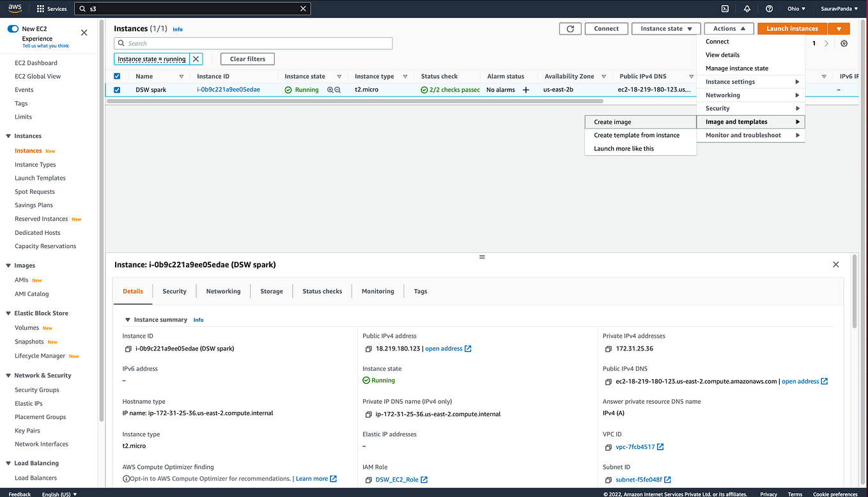
Task: Choose View details in Actions menu
Action: click(750, 55)
